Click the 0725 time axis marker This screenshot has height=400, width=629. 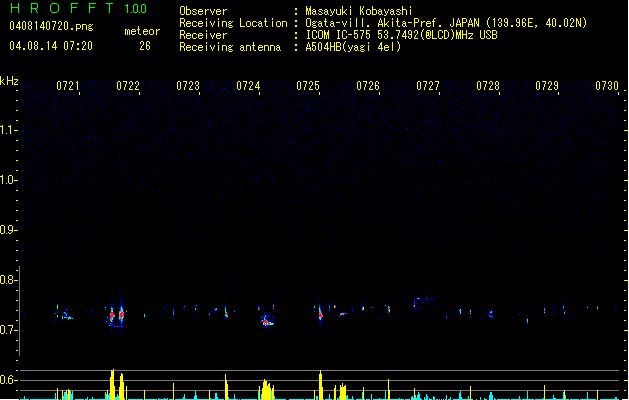pos(308,86)
